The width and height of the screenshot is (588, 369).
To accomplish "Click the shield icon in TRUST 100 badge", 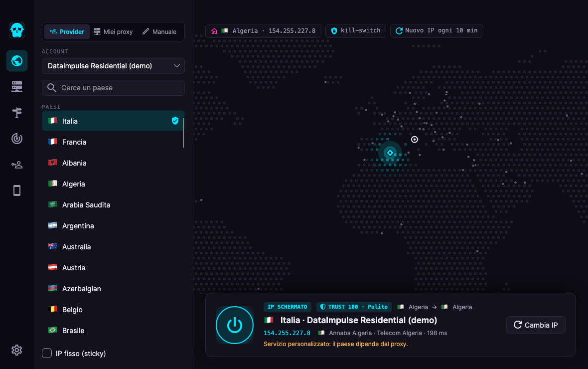I will (322, 307).
